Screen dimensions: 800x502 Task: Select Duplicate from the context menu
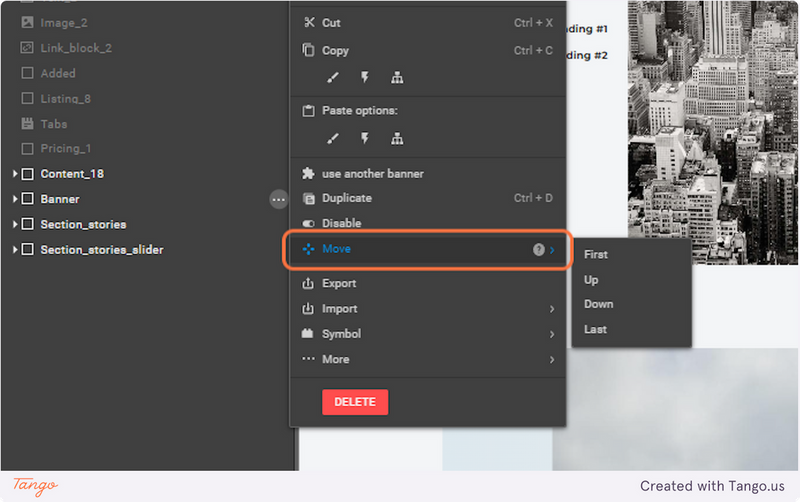pyautogui.click(x=428, y=198)
